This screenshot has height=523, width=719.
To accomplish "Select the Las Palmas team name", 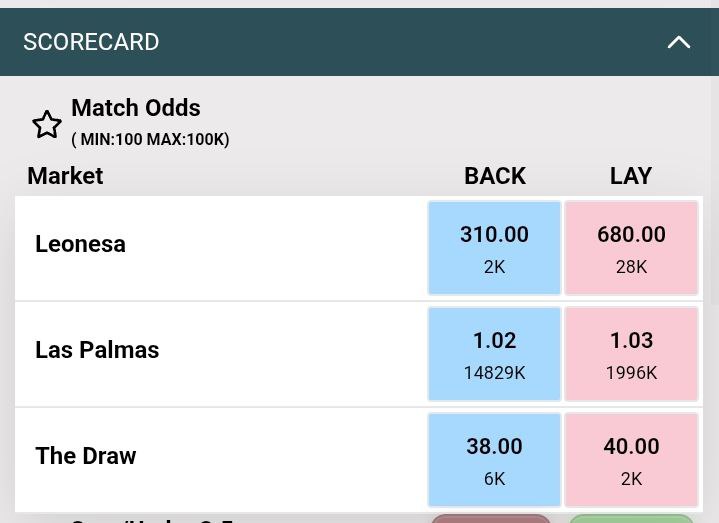I will 97,350.
